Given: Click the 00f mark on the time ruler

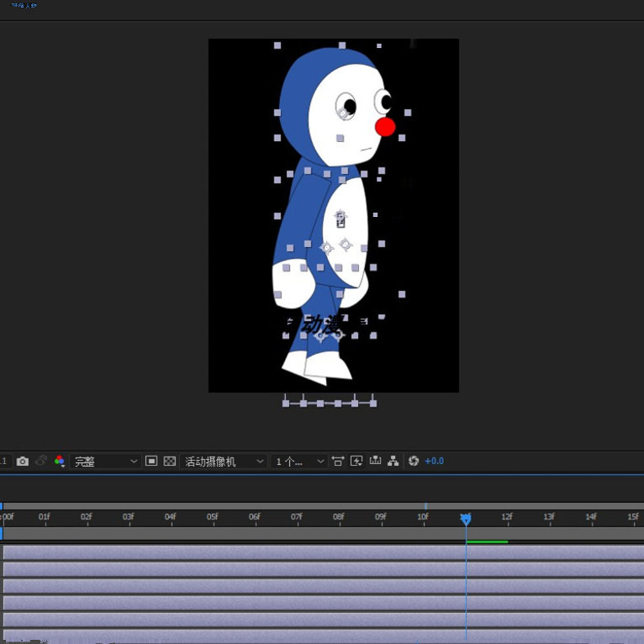Looking at the screenshot, I should [x=8, y=517].
